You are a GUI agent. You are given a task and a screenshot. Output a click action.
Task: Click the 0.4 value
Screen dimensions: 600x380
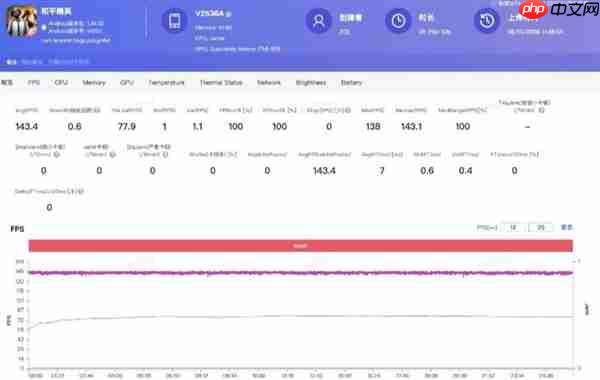pos(465,171)
